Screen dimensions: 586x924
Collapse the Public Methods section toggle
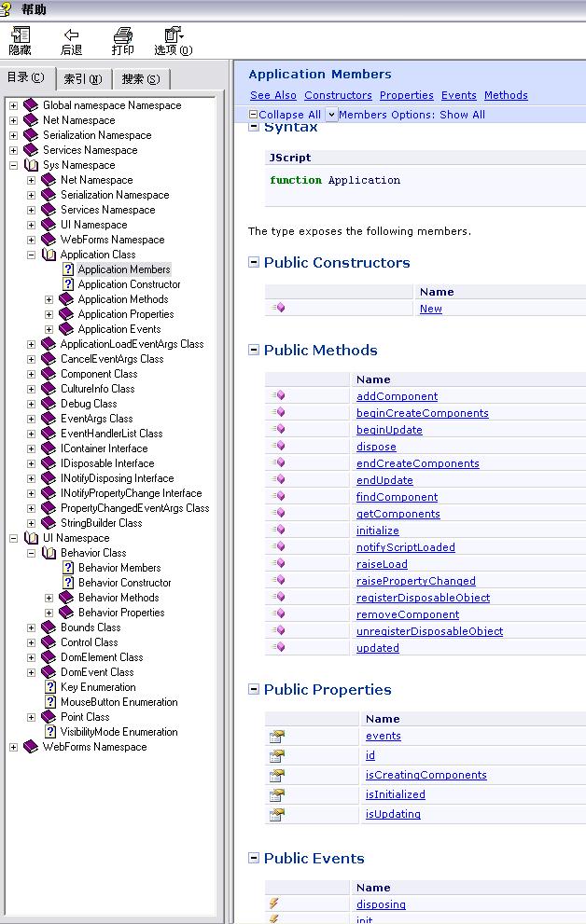tap(254, 351)
